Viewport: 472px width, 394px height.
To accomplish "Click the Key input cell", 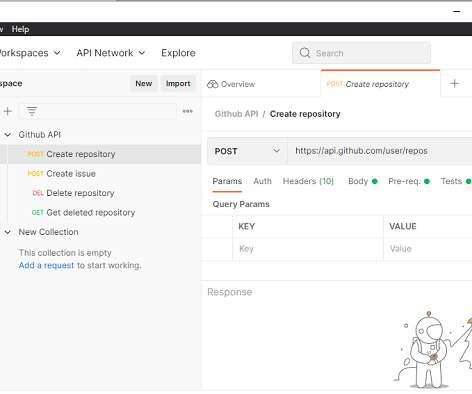I will (308, 249).
